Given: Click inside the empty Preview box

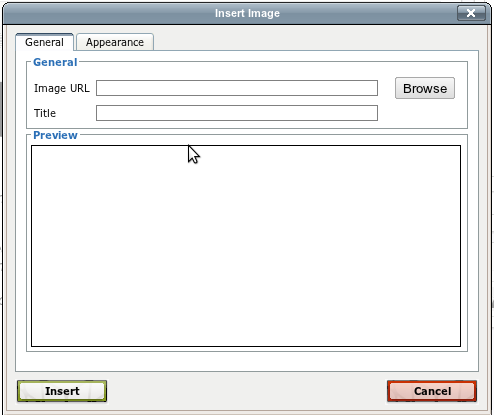Looking at the screenshot, I should (x=246, y=246).
